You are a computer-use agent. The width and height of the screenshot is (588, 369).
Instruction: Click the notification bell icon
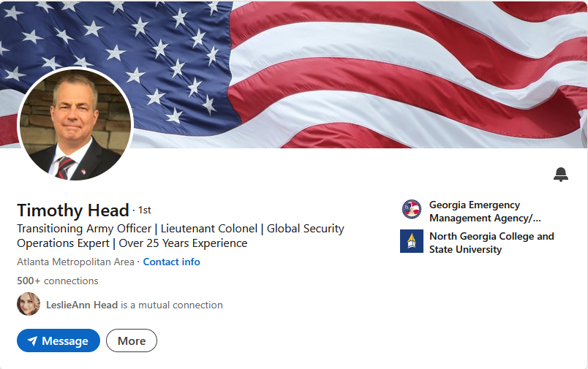(x=561, y=174)
